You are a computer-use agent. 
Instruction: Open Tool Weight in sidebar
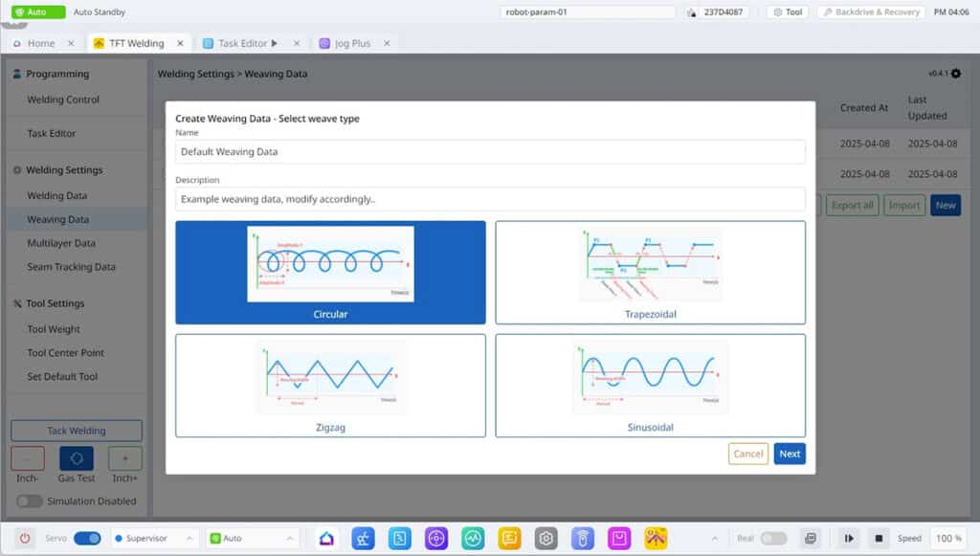(54, 329)
